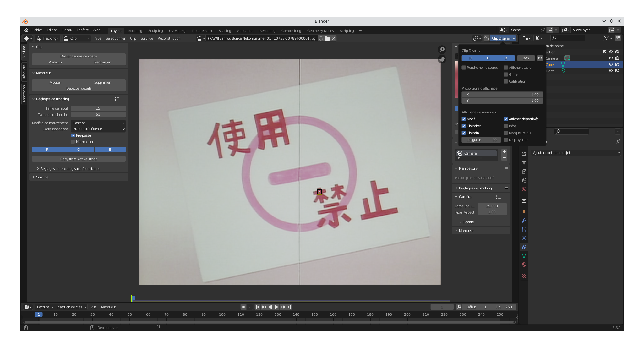Play the animation forward
The width and height of the screenshot is (644, 355).
pos(276,307)
